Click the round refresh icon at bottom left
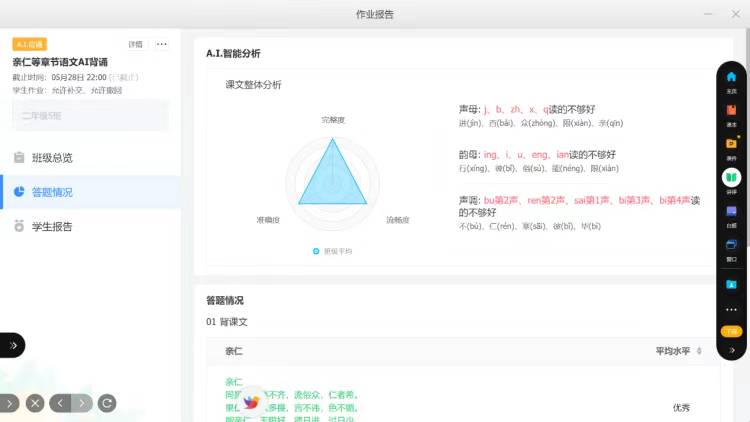The width and height of the screenshot is (750, 422). (x=107, y=403)
